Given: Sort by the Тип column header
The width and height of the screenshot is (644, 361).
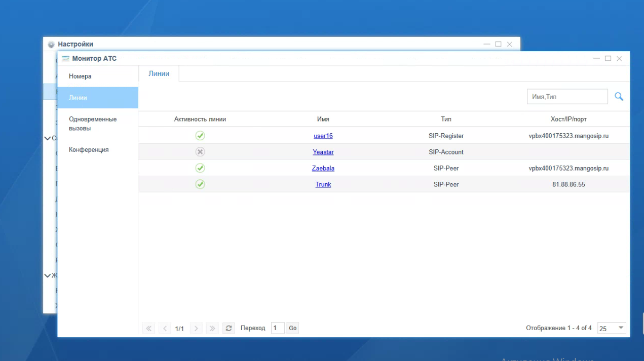Looking at the screenshot, I should click(446, 119).
